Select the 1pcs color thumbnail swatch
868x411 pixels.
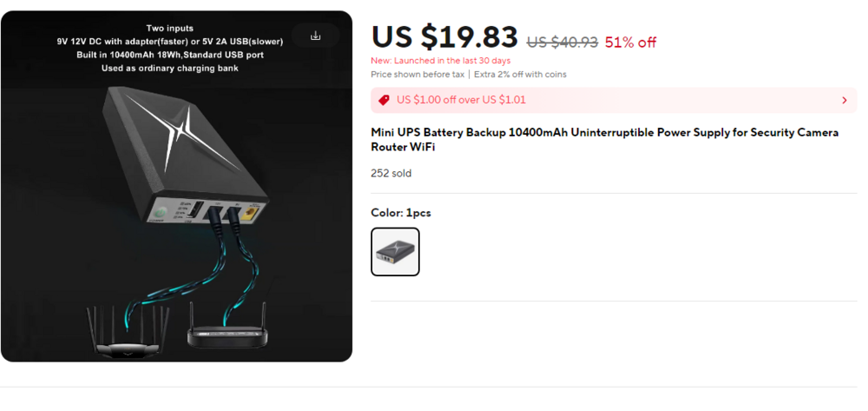(395, 251)
